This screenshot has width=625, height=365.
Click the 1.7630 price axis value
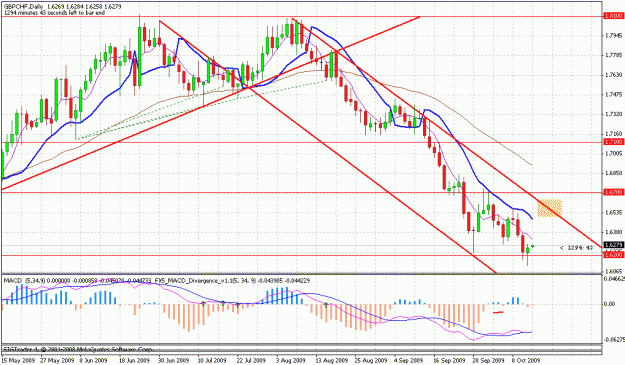coord(613,75)
